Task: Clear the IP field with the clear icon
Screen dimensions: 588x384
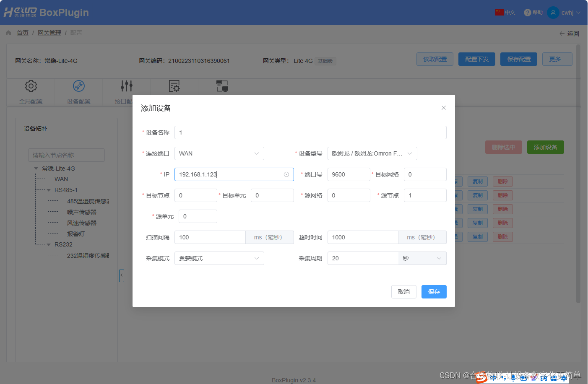Action: pyautogui.click(x=286, y=174)
